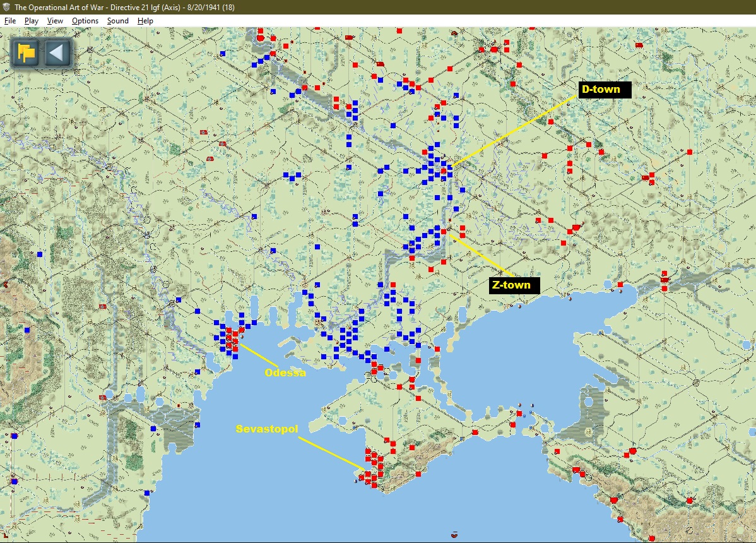Viewport: 756px width, 543px height.
Task: Open the Sound menu
Action: (117, 21)
